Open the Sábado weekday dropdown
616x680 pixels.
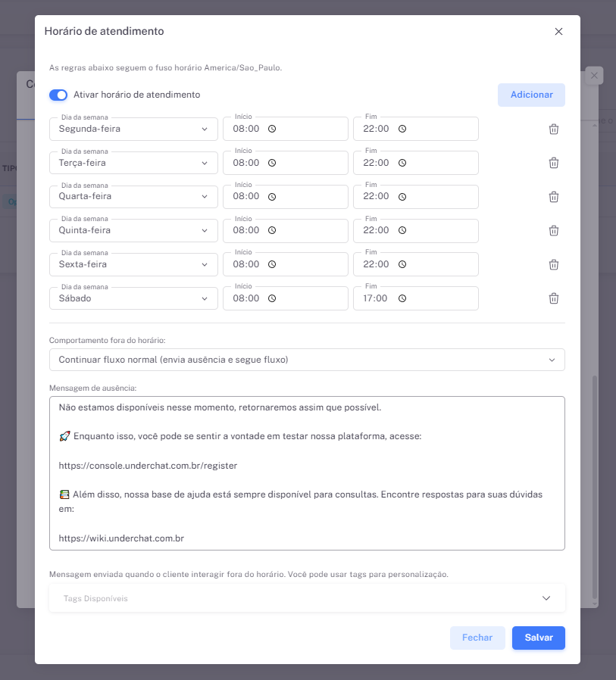(133, 298)
